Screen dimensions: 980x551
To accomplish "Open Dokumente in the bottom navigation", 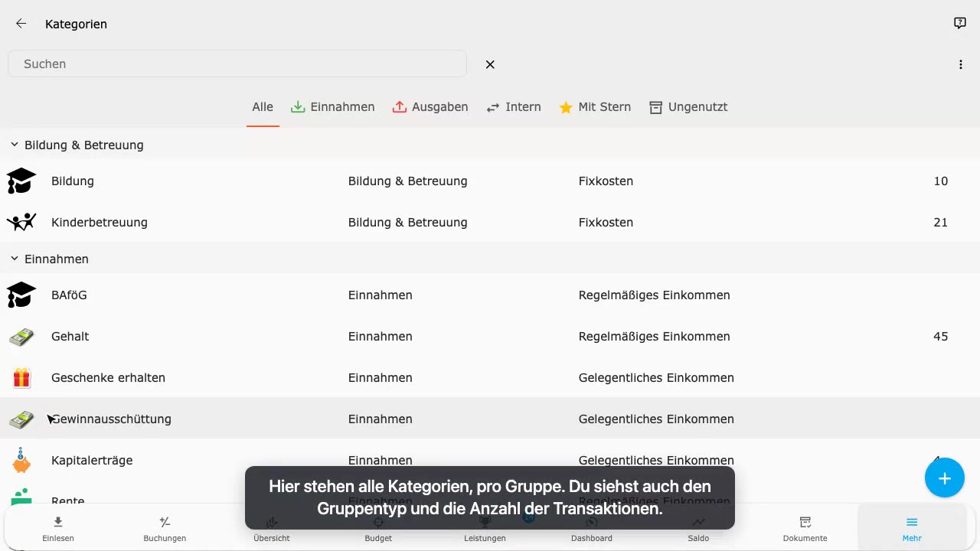I will [x=805, y=528].
